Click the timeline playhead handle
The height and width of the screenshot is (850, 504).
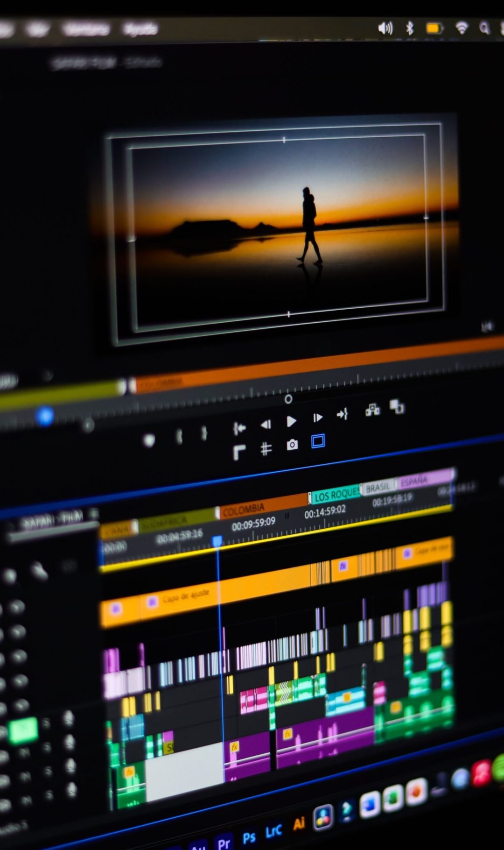[x=217, y=541]
